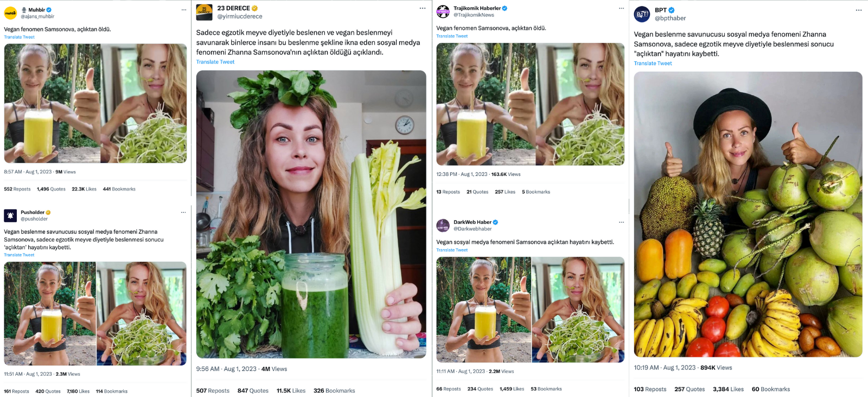Open the celery and green juice photo
The height and width of the screenshot is (397, 868).
[311, 214]
